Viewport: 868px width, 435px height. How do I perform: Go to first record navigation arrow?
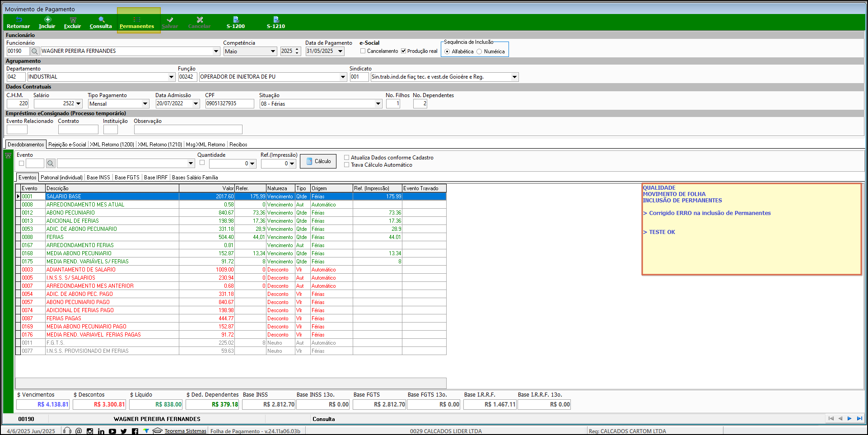coord(831,418)
